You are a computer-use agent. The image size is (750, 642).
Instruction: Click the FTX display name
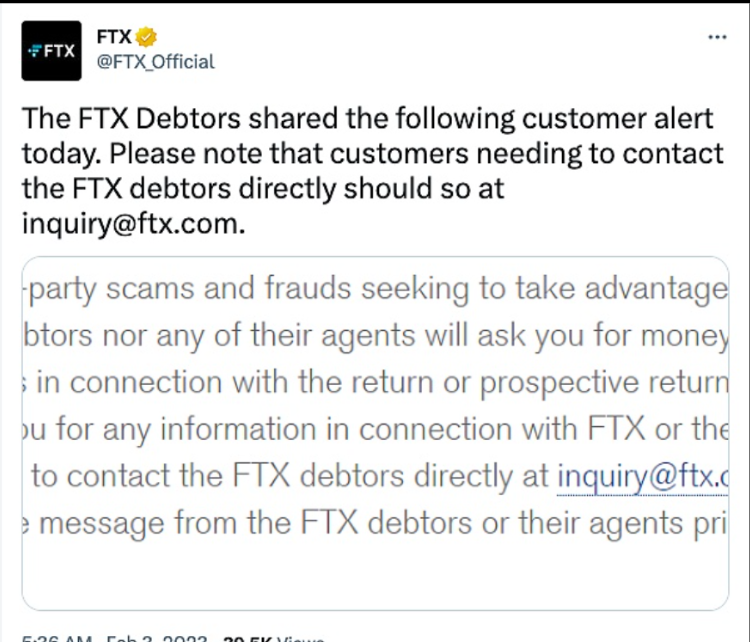coord(115,37)
